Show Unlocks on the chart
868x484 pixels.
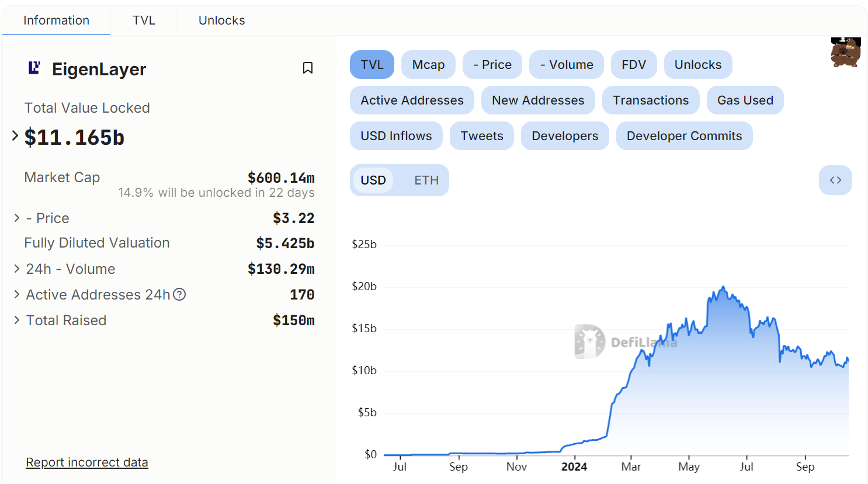click(x=698, y=64)
